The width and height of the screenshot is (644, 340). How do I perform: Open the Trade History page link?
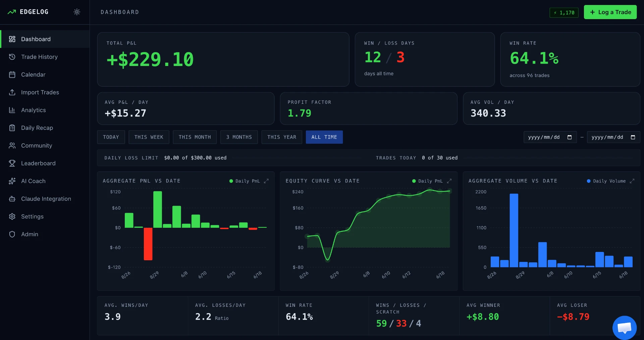pyautogui.click(x=45, y=57)
